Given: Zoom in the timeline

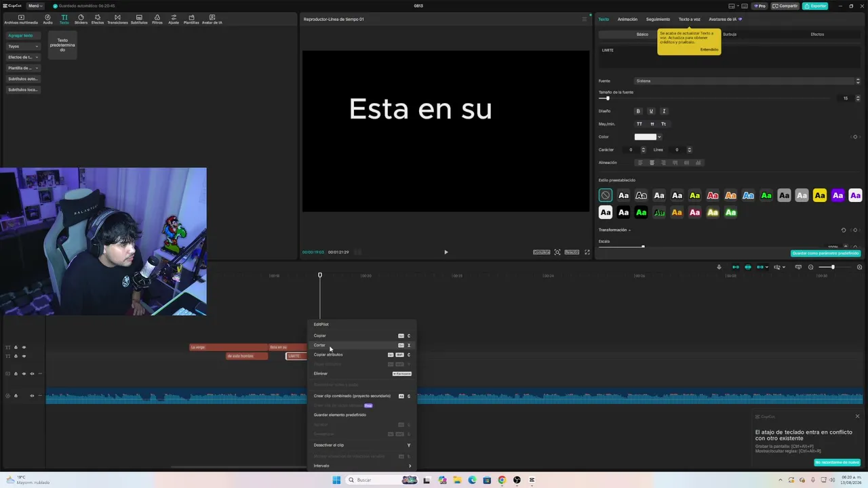Looking at the screenshot, I should coord(859,267).
